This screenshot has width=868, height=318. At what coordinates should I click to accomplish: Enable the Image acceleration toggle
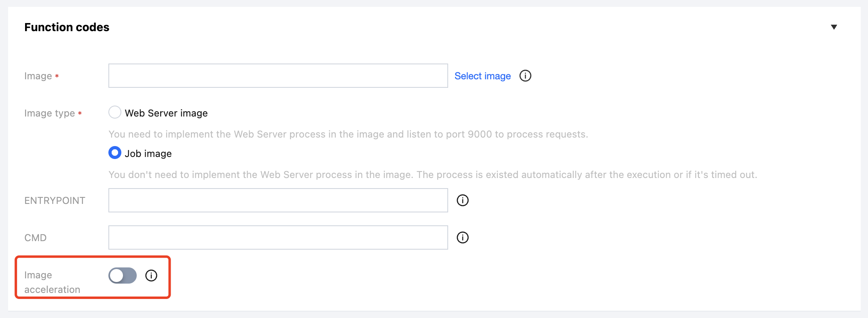(x=123, y=276)
